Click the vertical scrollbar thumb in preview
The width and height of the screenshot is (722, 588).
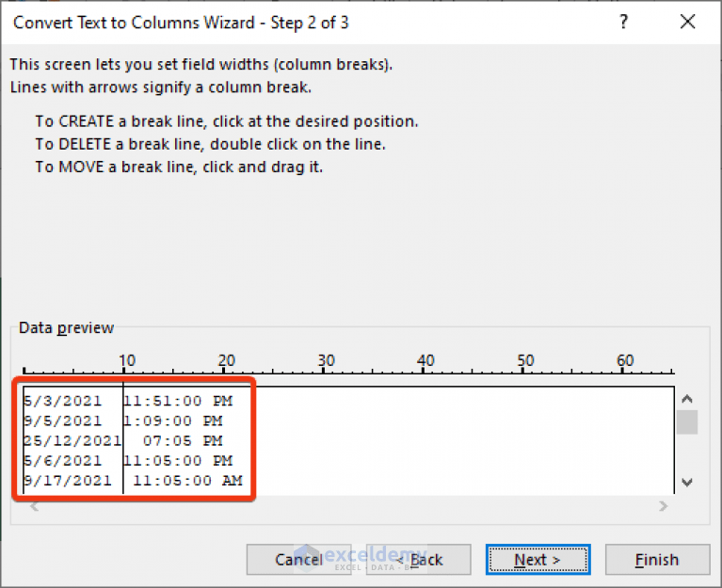coord(687,421)
